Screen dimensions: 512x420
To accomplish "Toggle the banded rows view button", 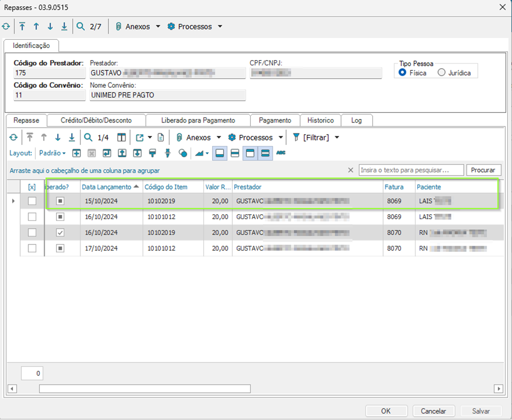I will tap(265, 153).
